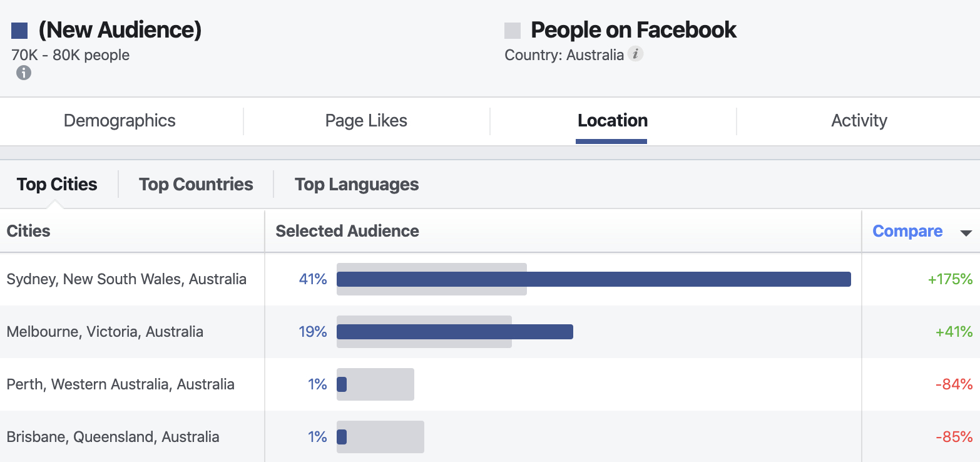Select the Location tab
Screen dimensions: 980x462
click(613, 121)
